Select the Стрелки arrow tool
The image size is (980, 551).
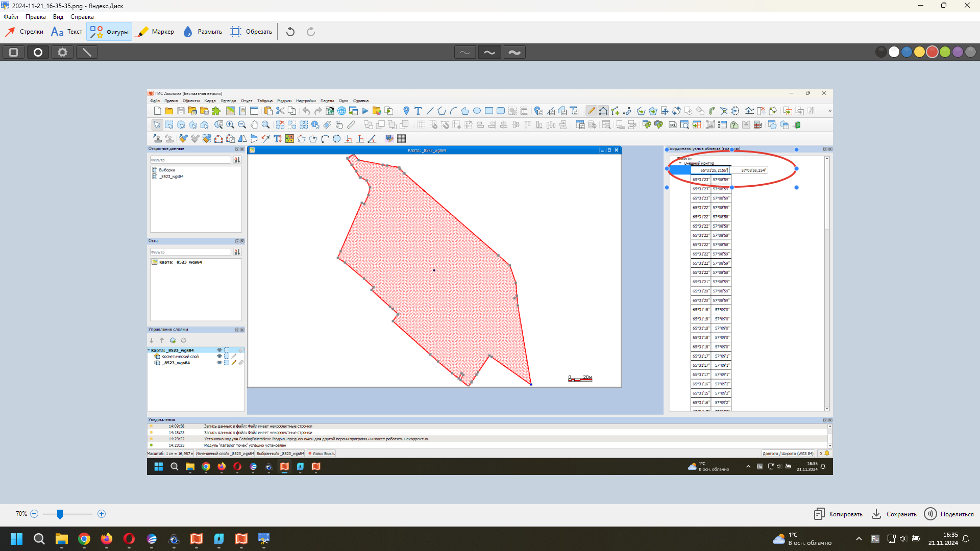(24, 32)
